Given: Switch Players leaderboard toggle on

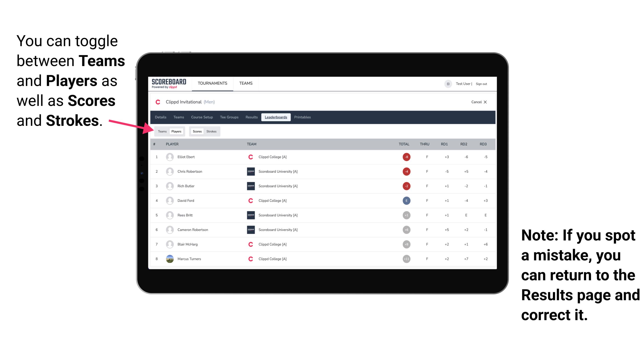Looking at the screenshot, I should 176,131.
